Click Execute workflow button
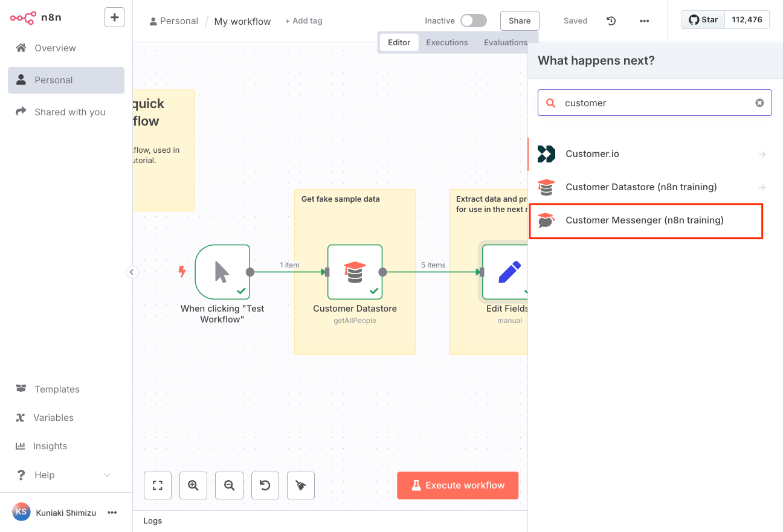Image resolution: width=783 pixels, height=532 pixels. point(458,486)
